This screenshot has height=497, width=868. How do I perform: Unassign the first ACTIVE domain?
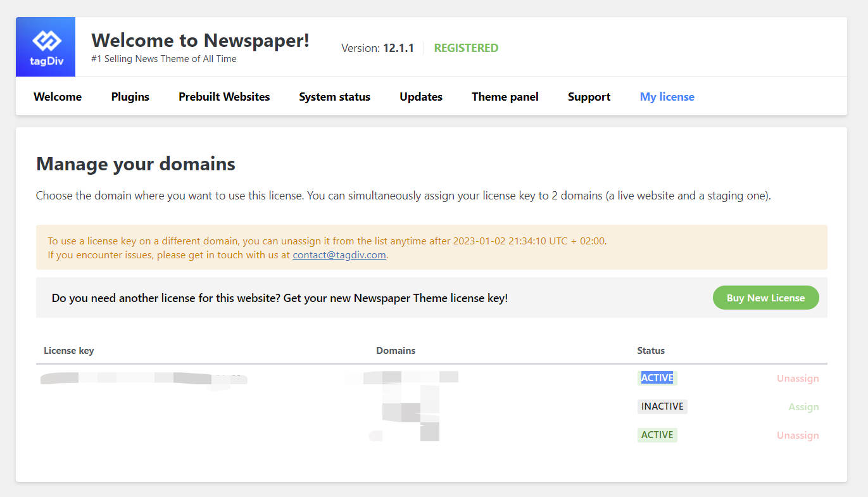coord(798,379)
